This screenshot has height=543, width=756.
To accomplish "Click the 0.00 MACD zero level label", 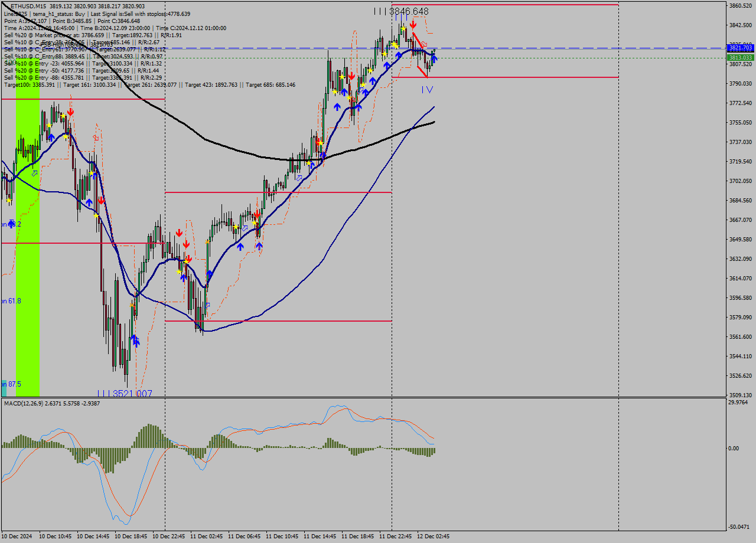I will pos(733,449).
